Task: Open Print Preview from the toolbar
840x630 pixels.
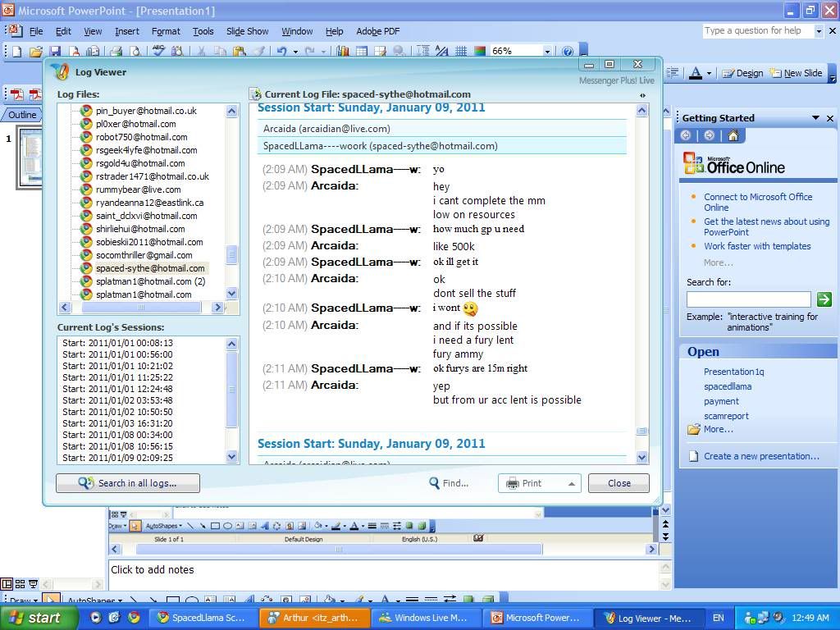Action: point(135,52)
